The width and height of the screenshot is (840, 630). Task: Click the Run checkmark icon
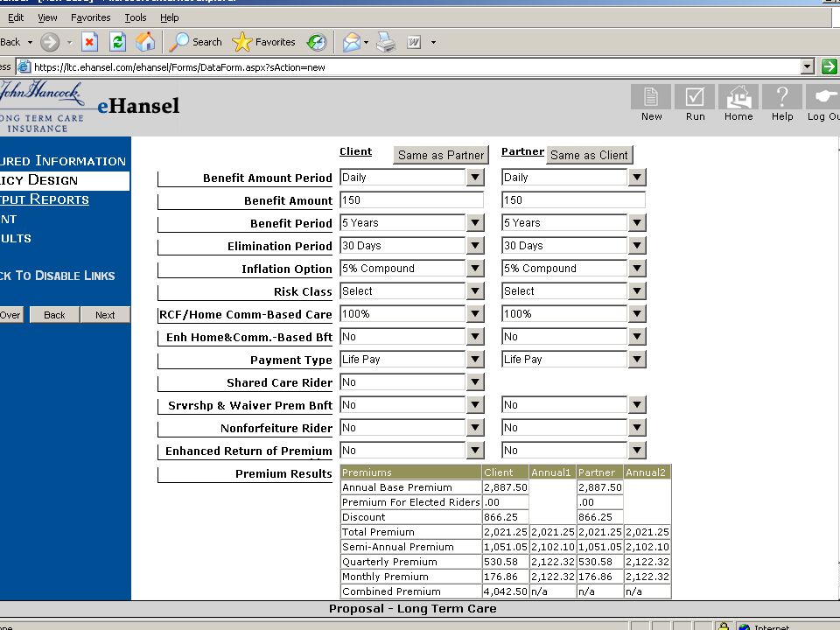(x=695, y=96)
